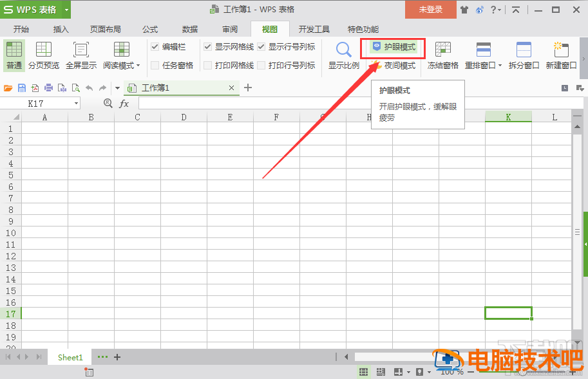Open the 插入 (Insert) tab
The height and width of the screenshot is (379, 588).
pos(61,29)
